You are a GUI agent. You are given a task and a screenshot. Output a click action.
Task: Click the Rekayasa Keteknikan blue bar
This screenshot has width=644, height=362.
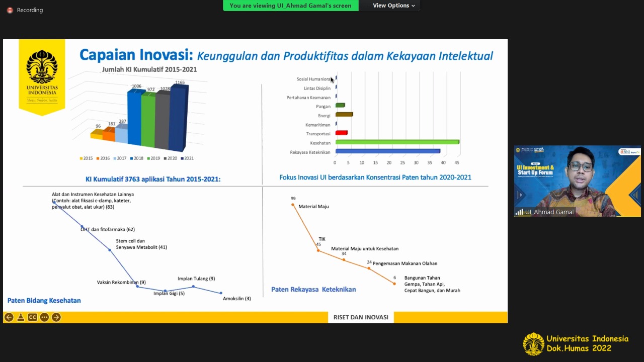387,151
